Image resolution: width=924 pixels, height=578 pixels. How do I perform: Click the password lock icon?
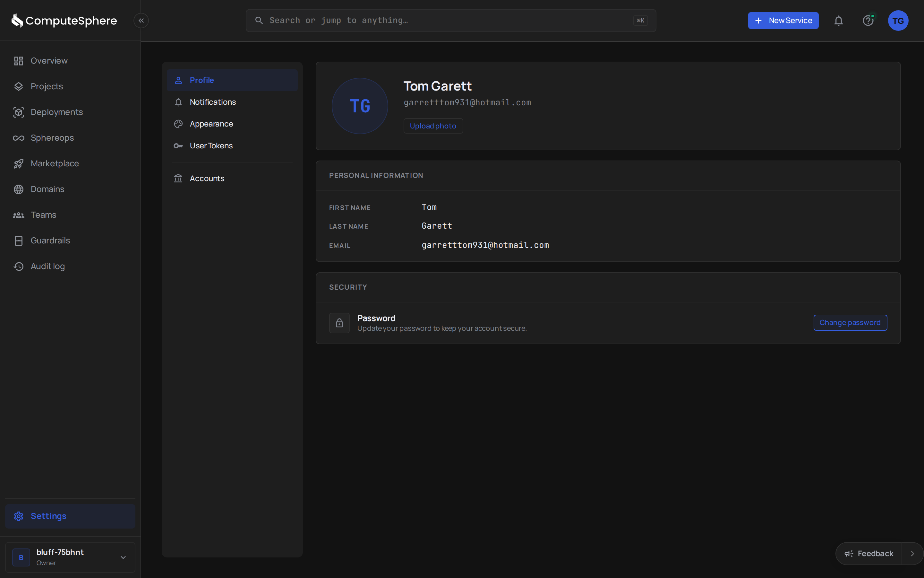(x=339, y=323)
